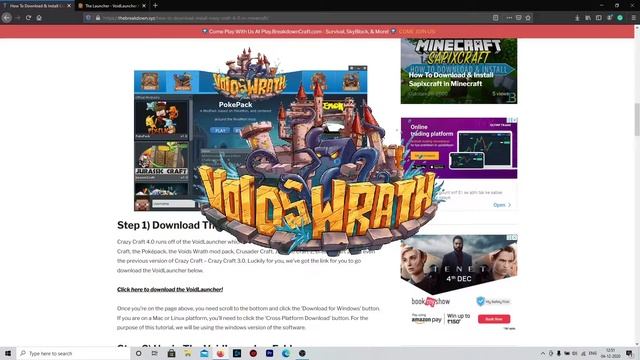Open the page actions three-dots menu
640x360 pixels.
point(509,18)
